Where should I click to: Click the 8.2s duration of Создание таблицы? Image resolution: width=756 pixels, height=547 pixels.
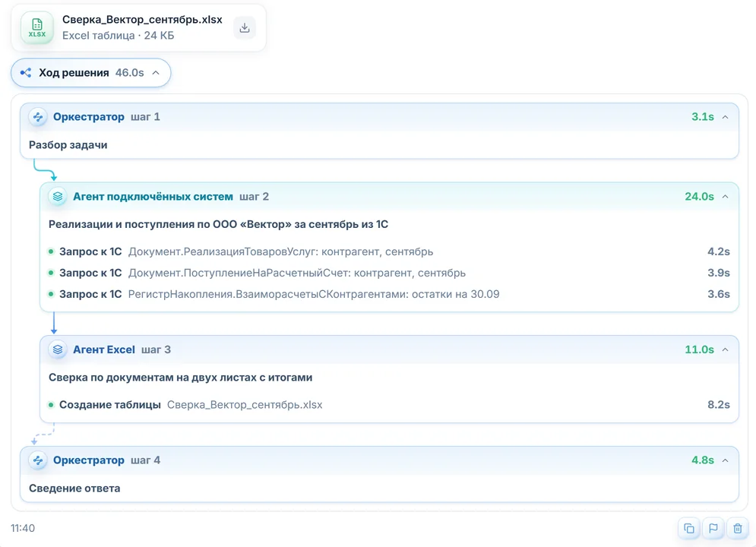719,405
